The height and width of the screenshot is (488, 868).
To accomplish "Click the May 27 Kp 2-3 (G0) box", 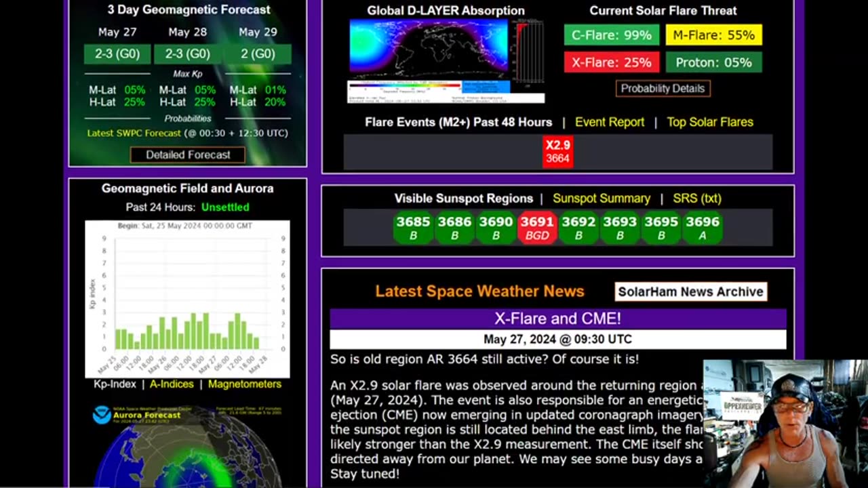I will (117, 54).
